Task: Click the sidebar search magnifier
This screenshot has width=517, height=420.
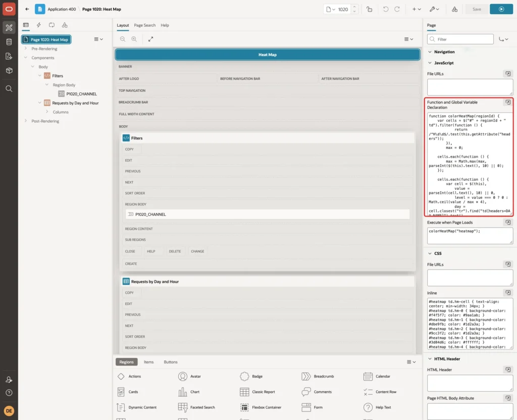Action: click(x=9, y=89)
